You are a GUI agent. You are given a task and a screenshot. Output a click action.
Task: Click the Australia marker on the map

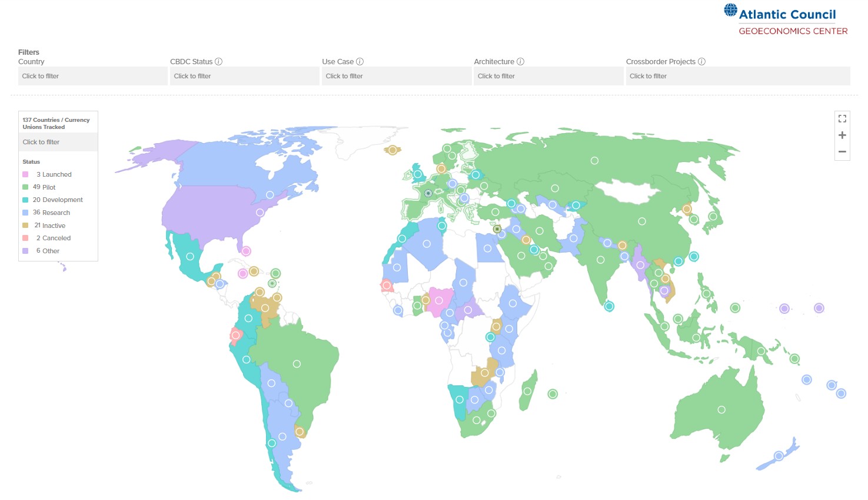(x=721, y=410)
